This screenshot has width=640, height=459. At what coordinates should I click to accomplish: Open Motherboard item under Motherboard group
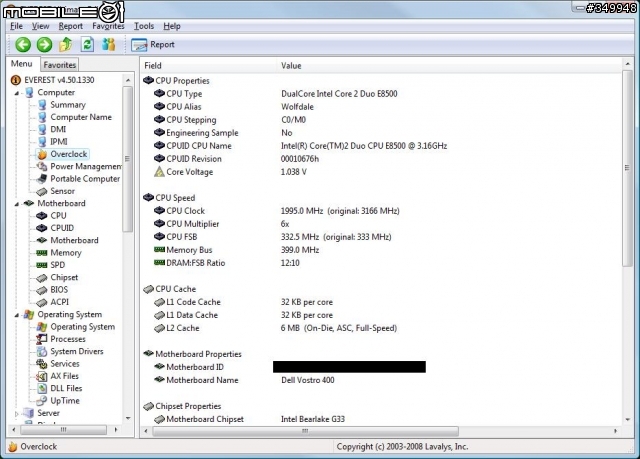click(74, 240)
